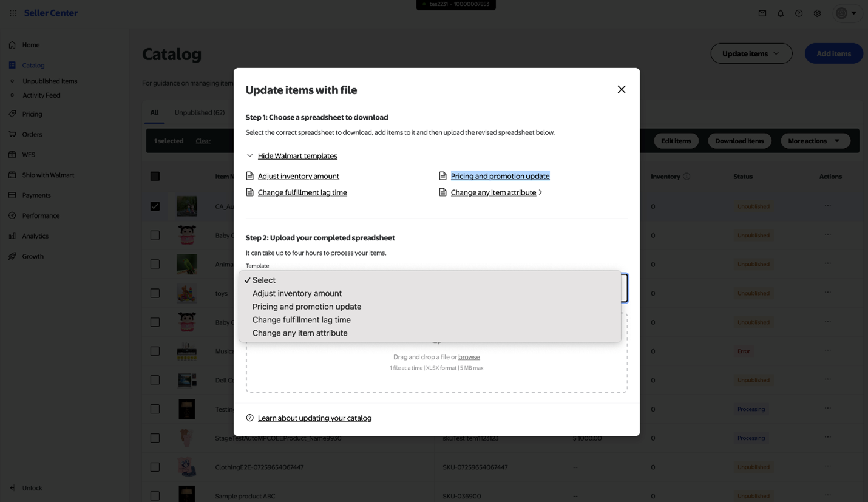This screenshot has width=868, height=502.
Task: Toggle the select-all checkbox in table header
Action: [x=155, y=177]
